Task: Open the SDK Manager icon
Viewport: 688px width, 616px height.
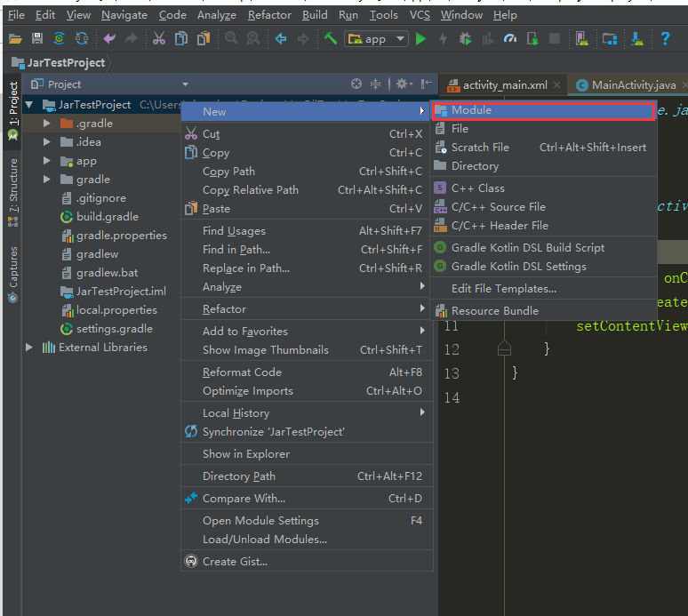Action: tap(637, 39)
